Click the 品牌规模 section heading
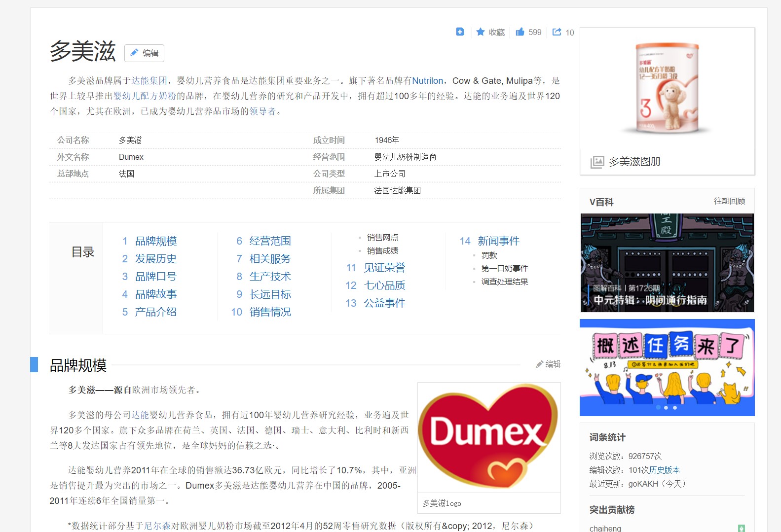This screenshot has width=781, height=532. pos(78,365)
